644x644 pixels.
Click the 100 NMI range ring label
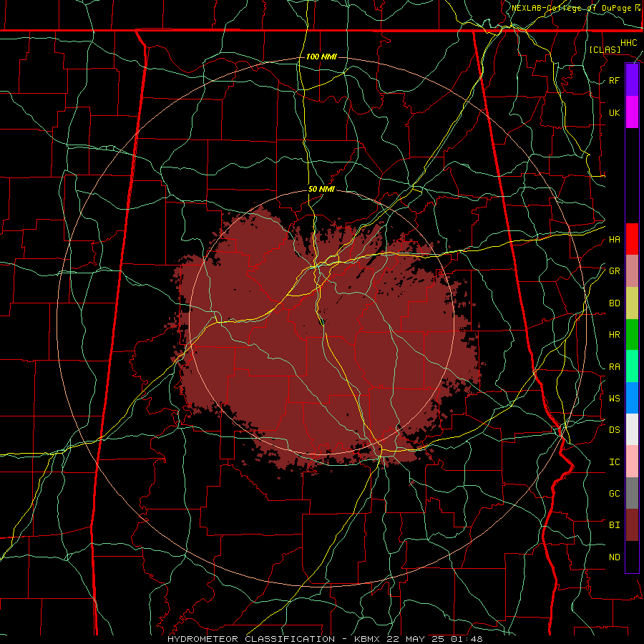321,57
